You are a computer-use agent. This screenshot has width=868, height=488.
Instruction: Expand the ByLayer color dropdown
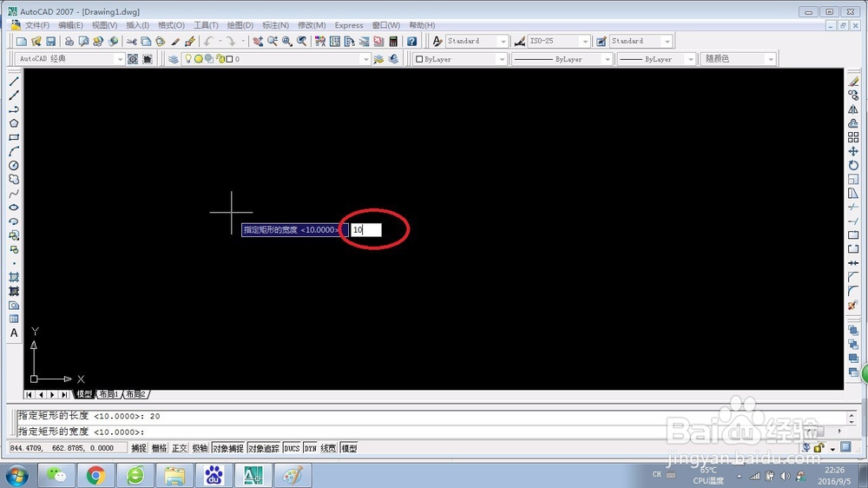pos(502,59)
